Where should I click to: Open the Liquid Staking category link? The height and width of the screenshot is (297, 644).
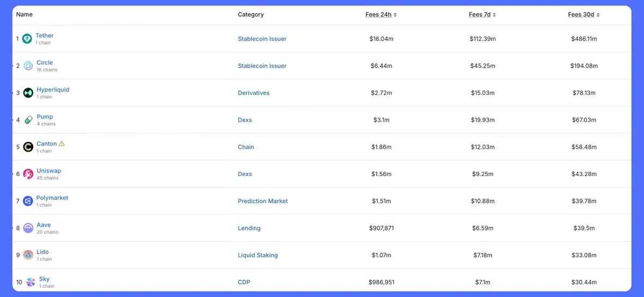[x=258, y=256]
